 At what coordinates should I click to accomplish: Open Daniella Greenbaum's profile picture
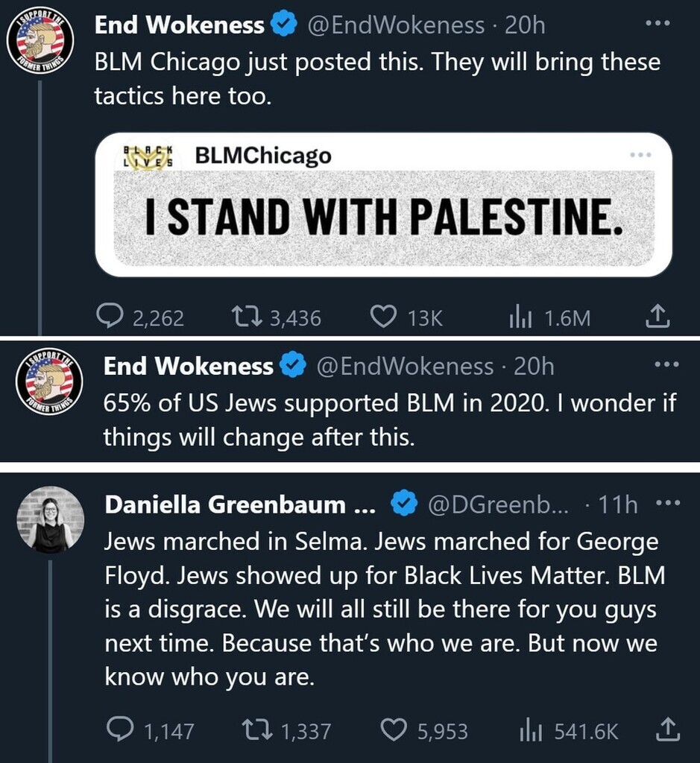[50, 520]
